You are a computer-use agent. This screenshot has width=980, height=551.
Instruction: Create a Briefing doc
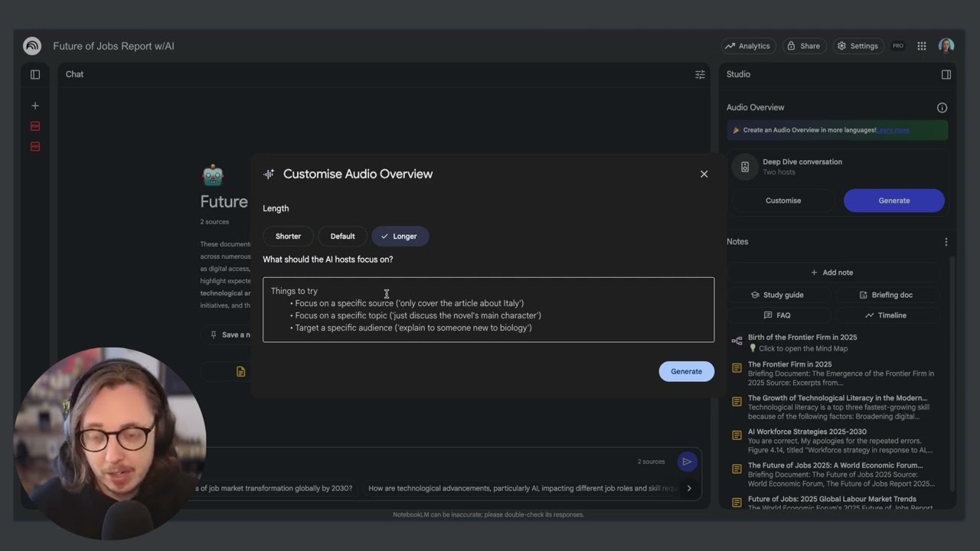[886, 295]
